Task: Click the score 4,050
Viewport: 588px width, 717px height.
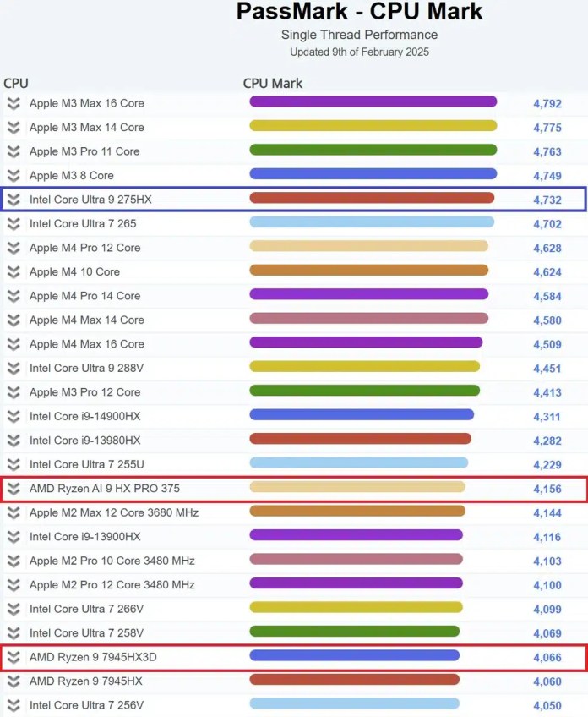Action: click(x=547, y=705)
